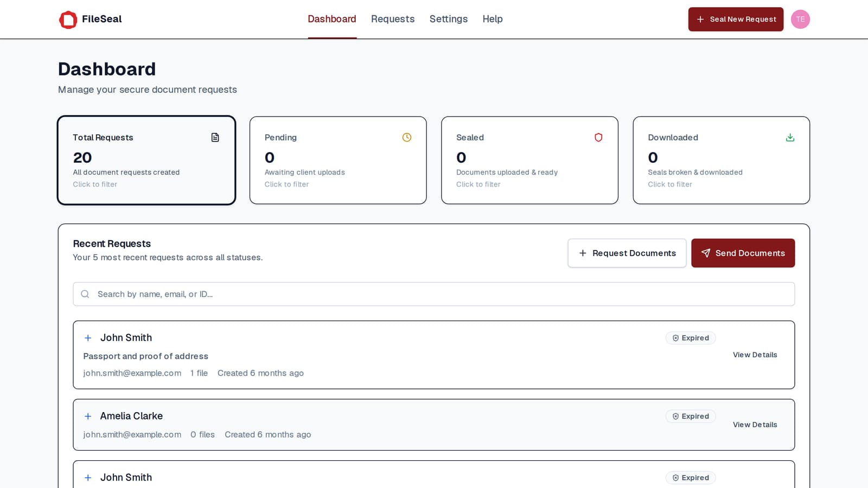Open the TE user avatar
Screen dimensions: 868x488
pos(800,20)
